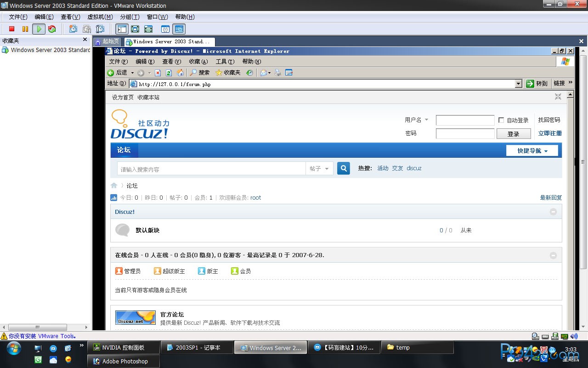Open the 帖子 search type dropdown
The height and width of the screenshot is (368, 588).
click(319, 169)
